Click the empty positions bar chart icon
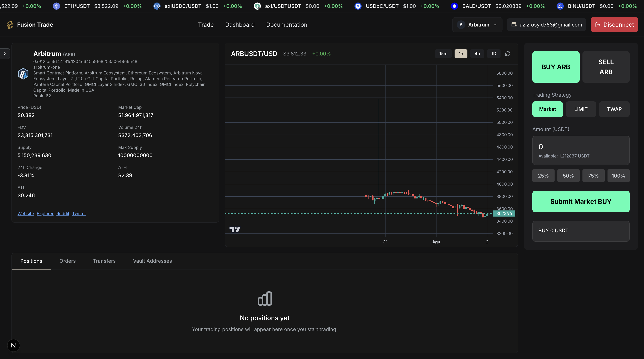This screenshot has height=359, width=644. coord(265,299)
